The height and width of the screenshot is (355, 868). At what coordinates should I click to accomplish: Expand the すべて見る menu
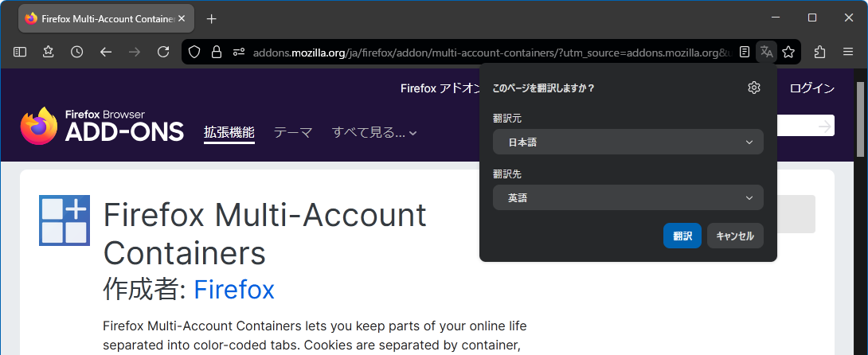[x=374, y=133]
